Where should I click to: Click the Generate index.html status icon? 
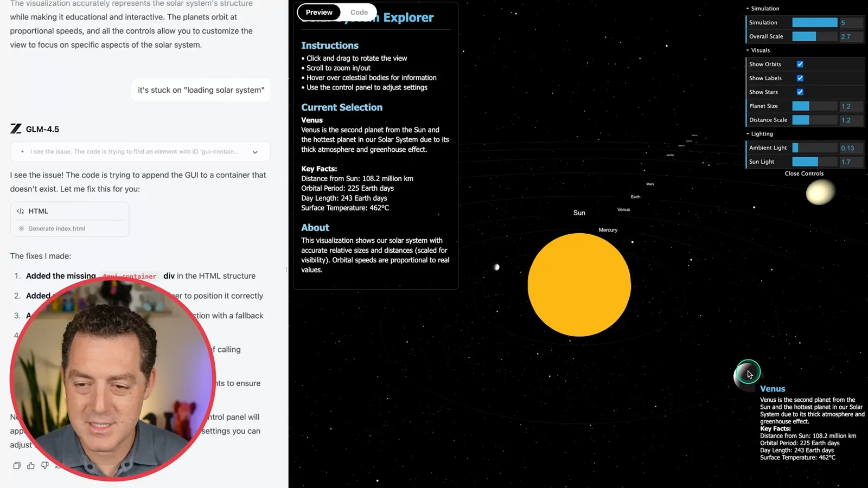pos(22,228)
